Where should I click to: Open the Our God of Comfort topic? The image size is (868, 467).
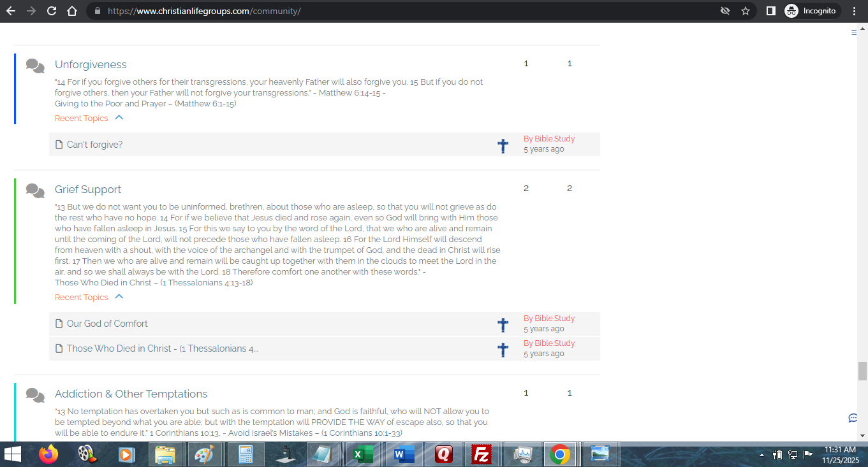click(107, 324)
